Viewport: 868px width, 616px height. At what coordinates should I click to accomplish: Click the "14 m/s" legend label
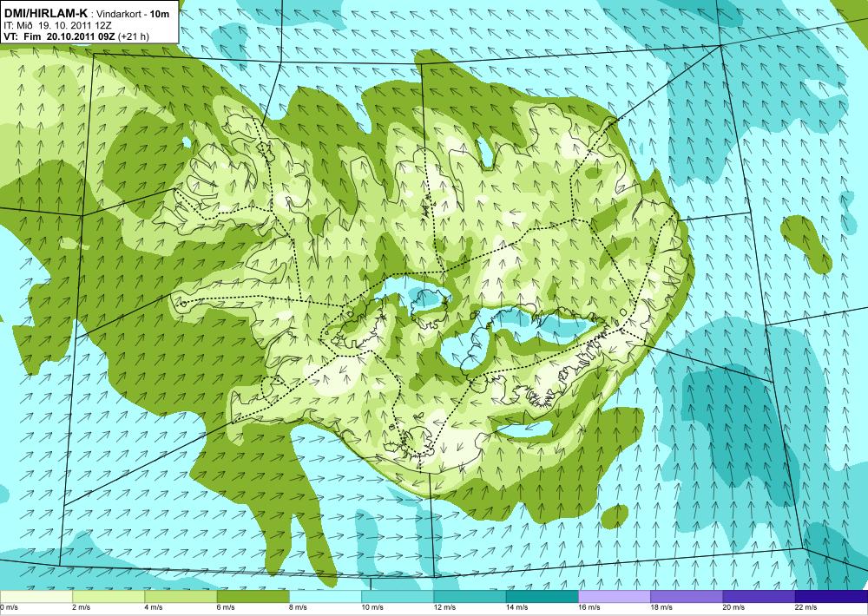(x=516, y=607)
